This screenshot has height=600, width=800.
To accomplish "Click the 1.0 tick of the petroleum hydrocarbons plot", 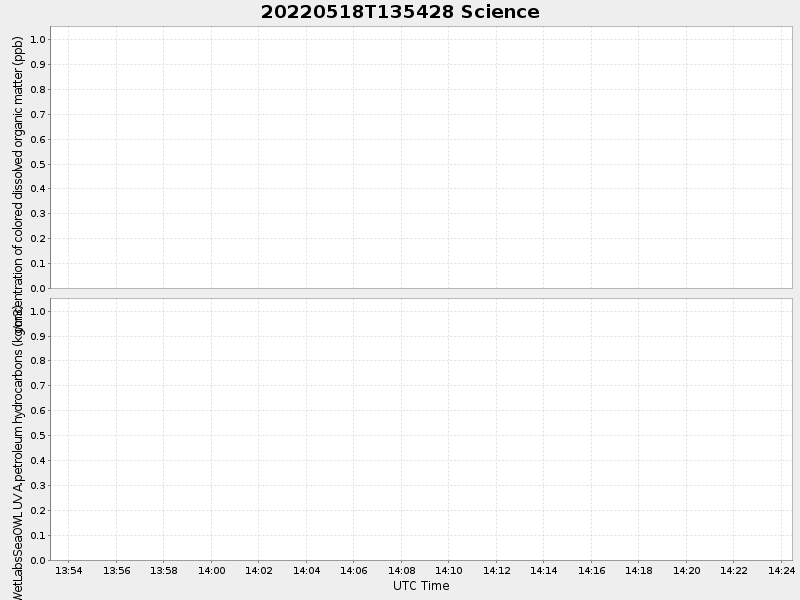I will (38, 311).
